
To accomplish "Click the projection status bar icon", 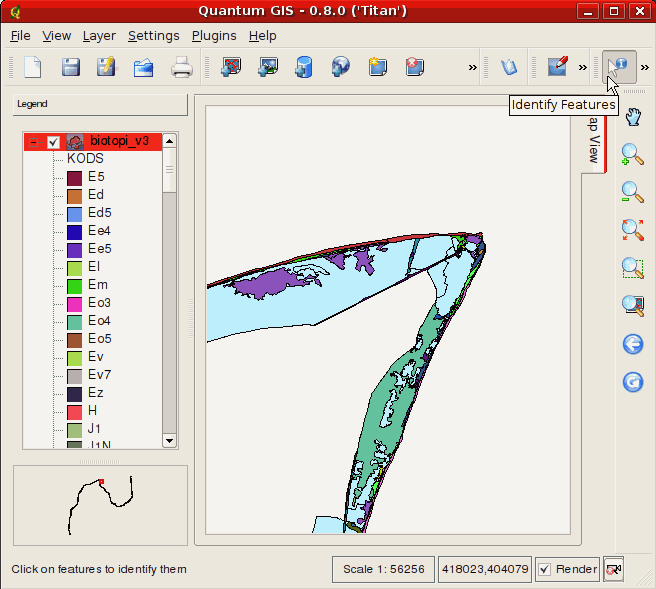I will [x=614, y=569].
